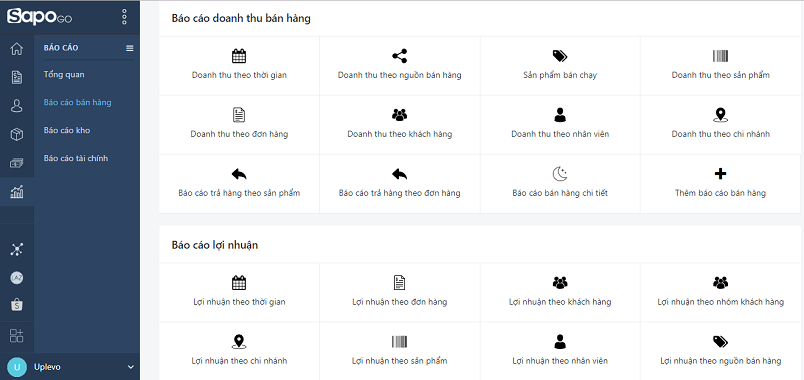Image resolution: width=804 pixels, height=380 pixels.
Task: Click Thêm báo cáo bán hàng plus tile
Action: (x=720, y=184)
